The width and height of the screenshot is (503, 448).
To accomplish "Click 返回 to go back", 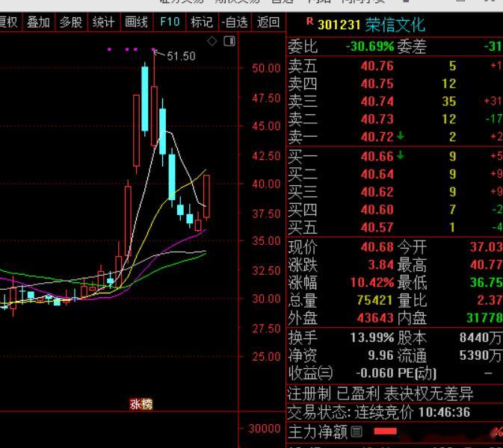I will pyautogui.click(x=268, y=22).
